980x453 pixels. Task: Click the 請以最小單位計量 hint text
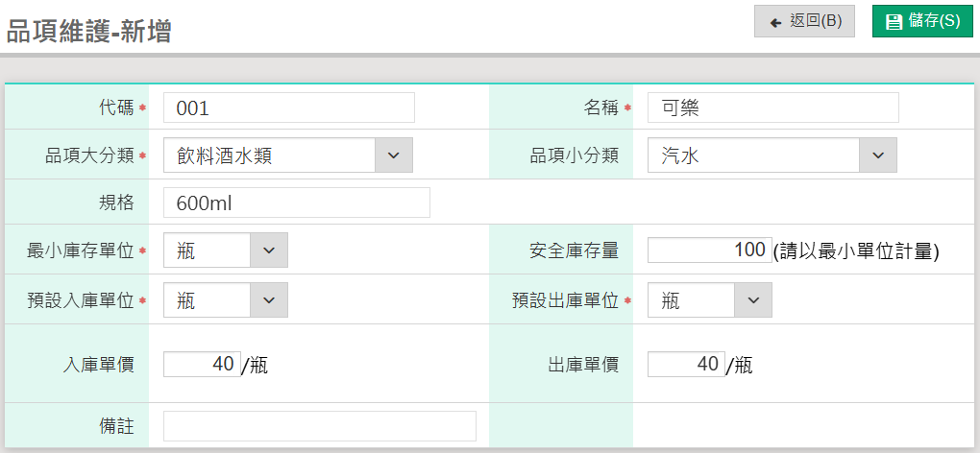[x=855, y=251]
